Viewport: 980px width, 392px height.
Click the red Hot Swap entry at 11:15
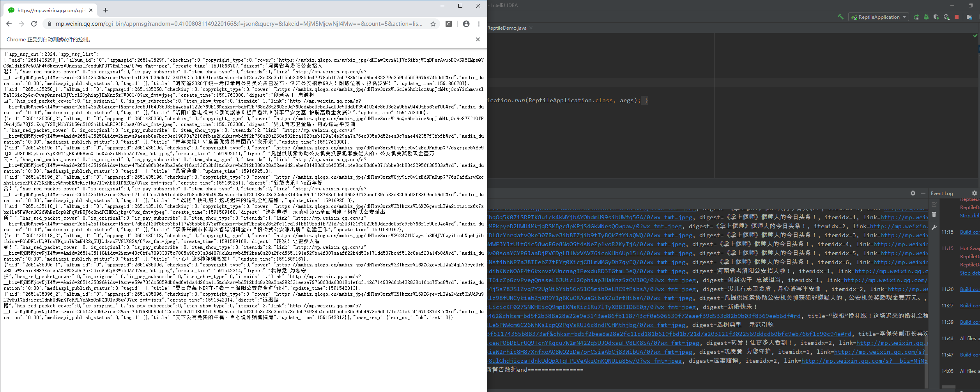[x=970, y=248]
